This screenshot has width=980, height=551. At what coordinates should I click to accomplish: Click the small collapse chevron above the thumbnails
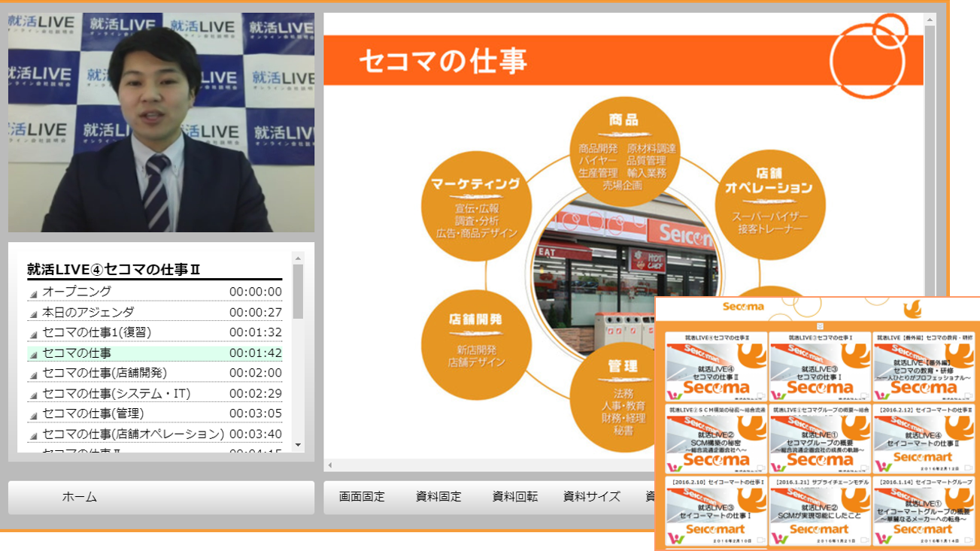click(x=820, y=326)
